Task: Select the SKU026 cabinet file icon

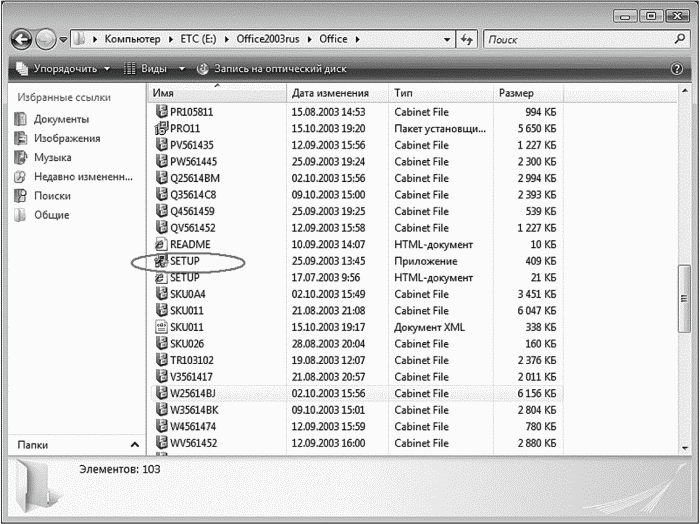Action: pos(161,343)
